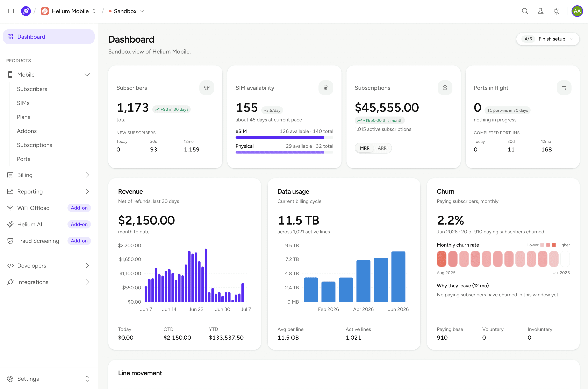Expand the Developers section chevron
Viewport: 588px width, 389px height.
tap(87, 266)
